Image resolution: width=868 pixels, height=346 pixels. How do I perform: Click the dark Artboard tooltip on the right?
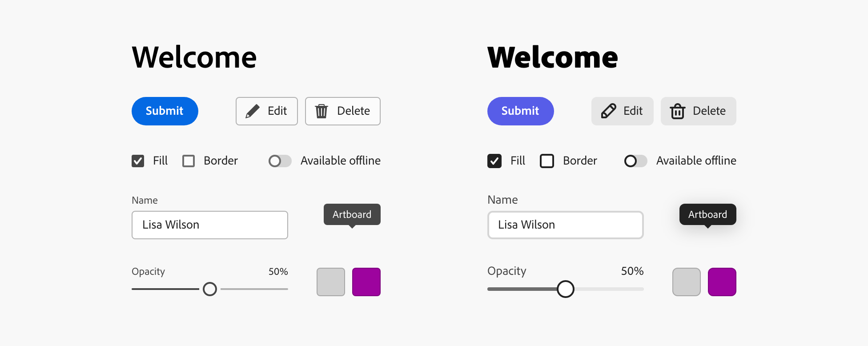tap(707, 214)
